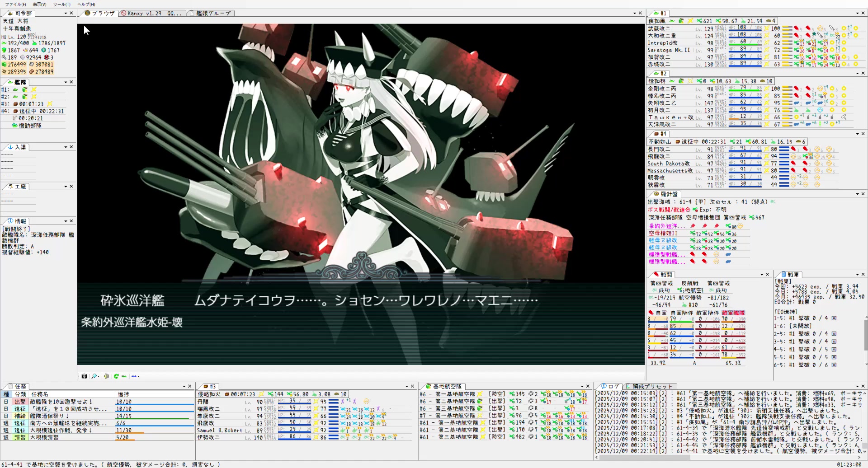This screenshot has width=868, height=468.
Task: Click the square icon on the 6-5 EO row
Action: click(x=834, y=365)
